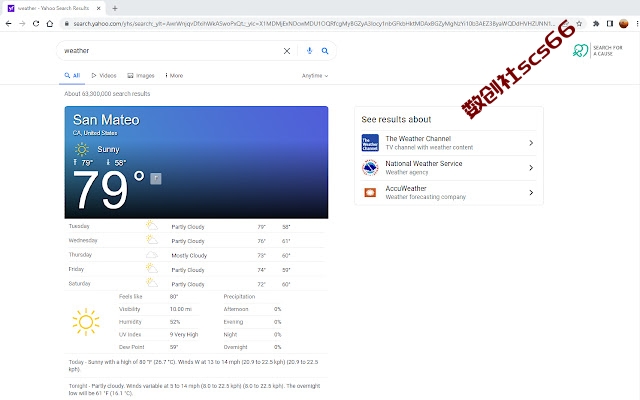
Task: Switch temperature unit with the F toggle
Action: tap(156, 178)
